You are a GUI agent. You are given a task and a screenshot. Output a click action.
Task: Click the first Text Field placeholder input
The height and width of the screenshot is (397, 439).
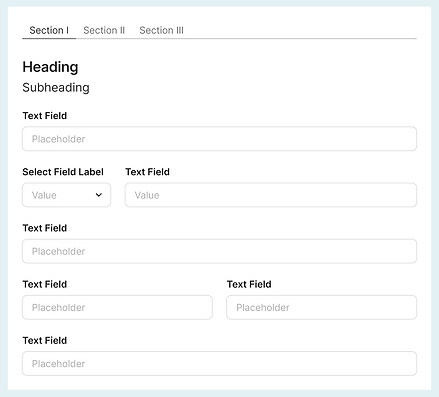219,139
